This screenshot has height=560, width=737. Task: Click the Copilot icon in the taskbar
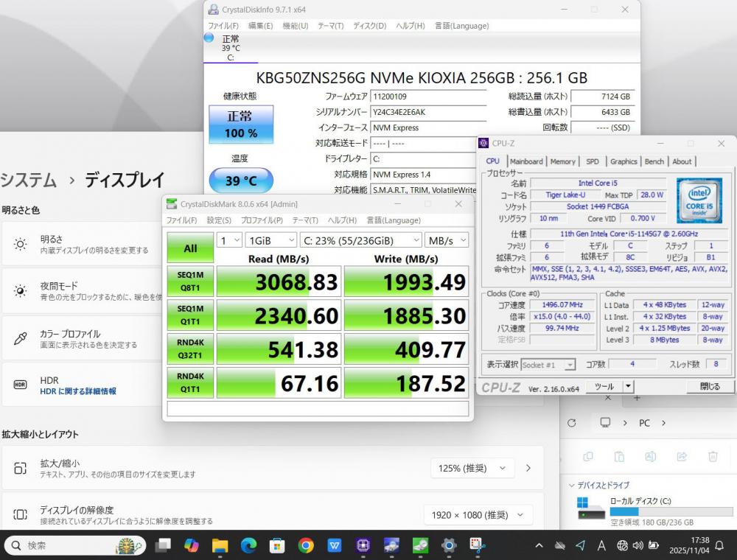tap(192, 545)
